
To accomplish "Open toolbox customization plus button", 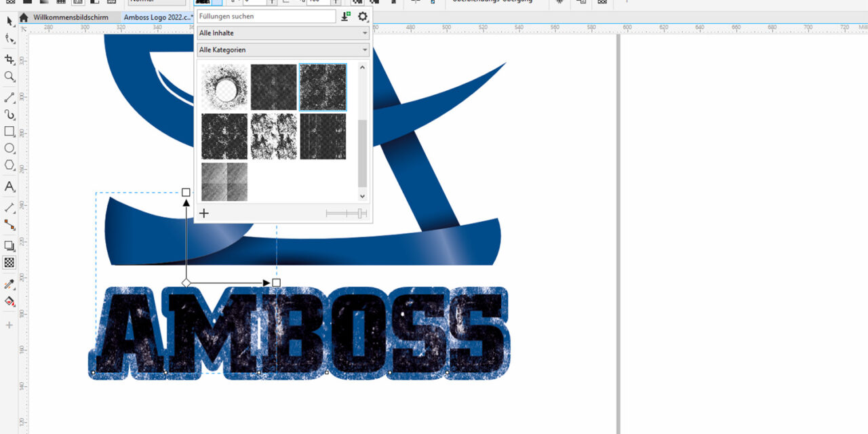I will tap(9, 325).
